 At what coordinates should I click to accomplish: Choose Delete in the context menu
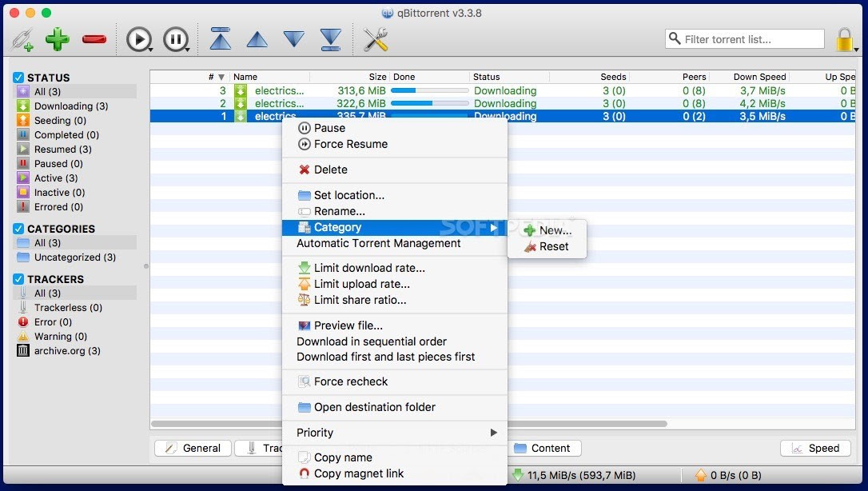(x=395, y=170)
